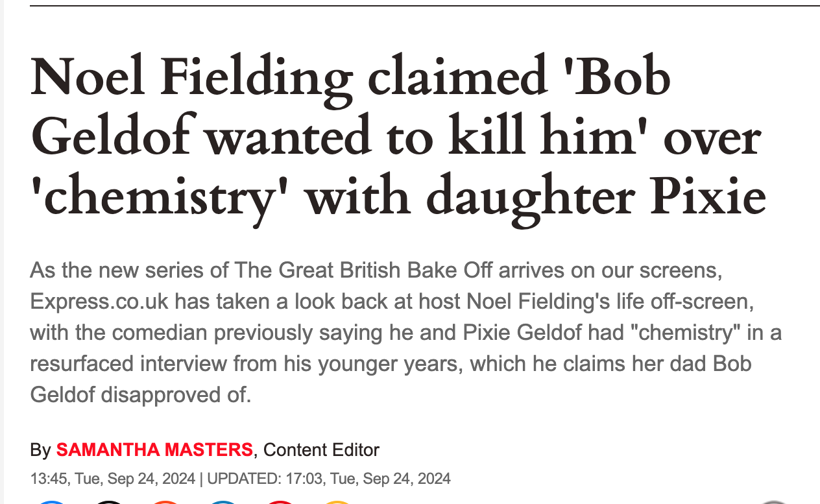This screenshot has width=820, height=504.
Task: Click the 13:45 publication timestamp
Action: 112,479
